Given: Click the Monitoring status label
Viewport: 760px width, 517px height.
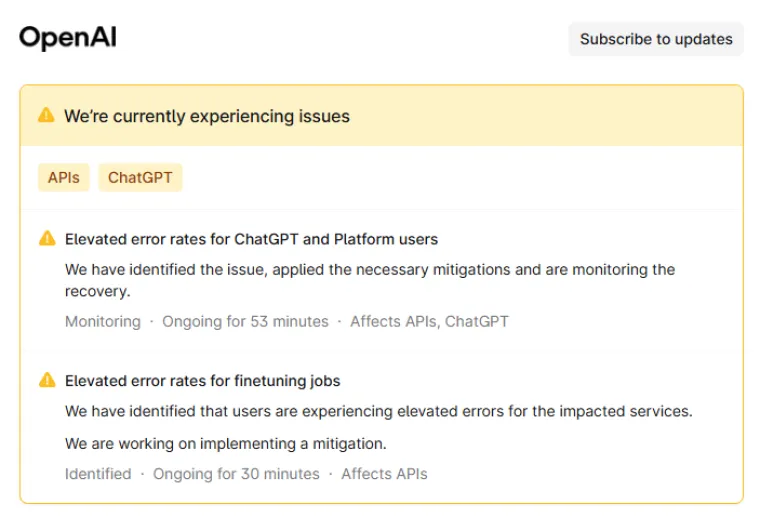Looking at the screenshot, I should coord(103,321).
